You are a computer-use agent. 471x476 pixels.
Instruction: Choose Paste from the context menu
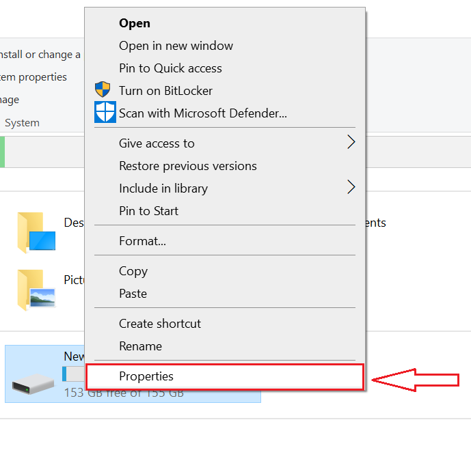[225, 294]
